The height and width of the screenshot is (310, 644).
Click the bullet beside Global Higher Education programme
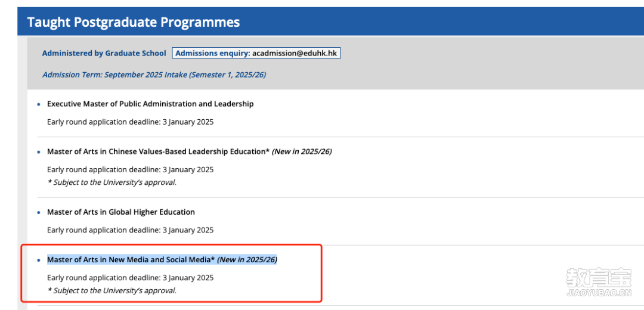tap(39, 213)
